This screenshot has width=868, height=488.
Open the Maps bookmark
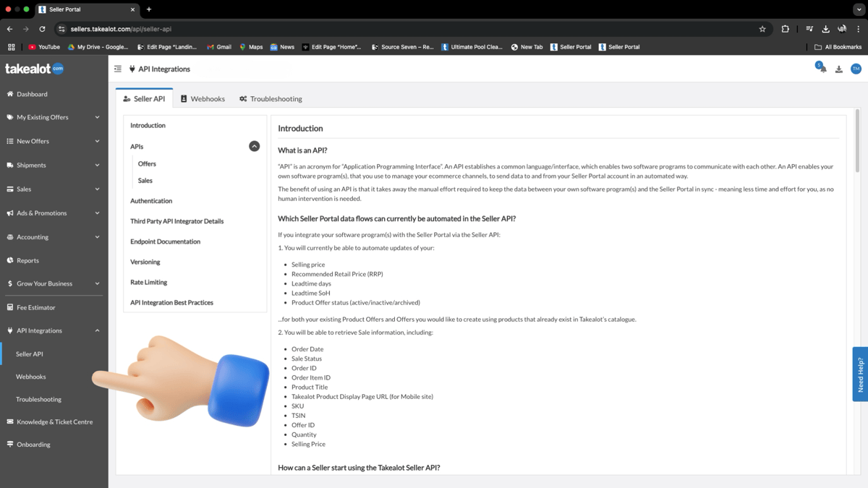click(251, 47)
